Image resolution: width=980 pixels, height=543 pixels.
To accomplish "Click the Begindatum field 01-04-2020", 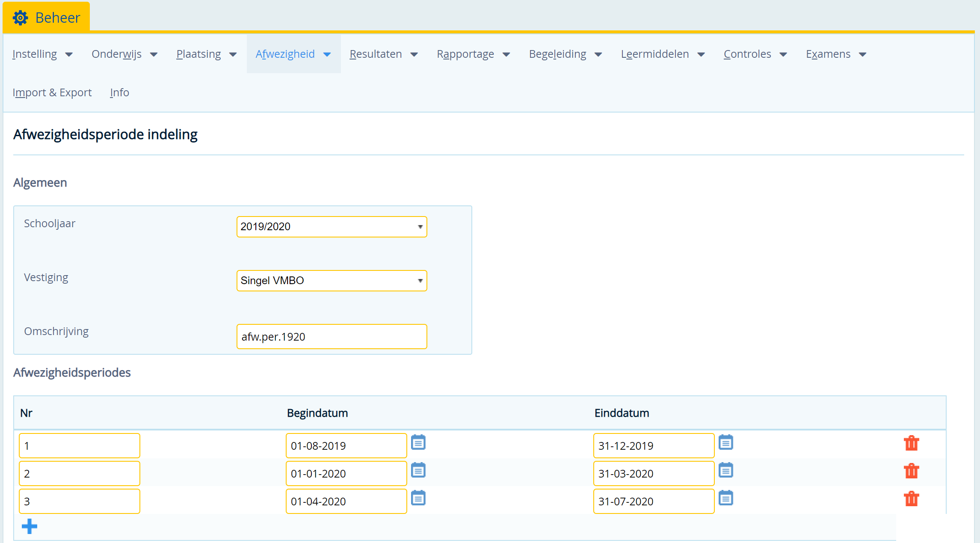I will coord(346,501).
